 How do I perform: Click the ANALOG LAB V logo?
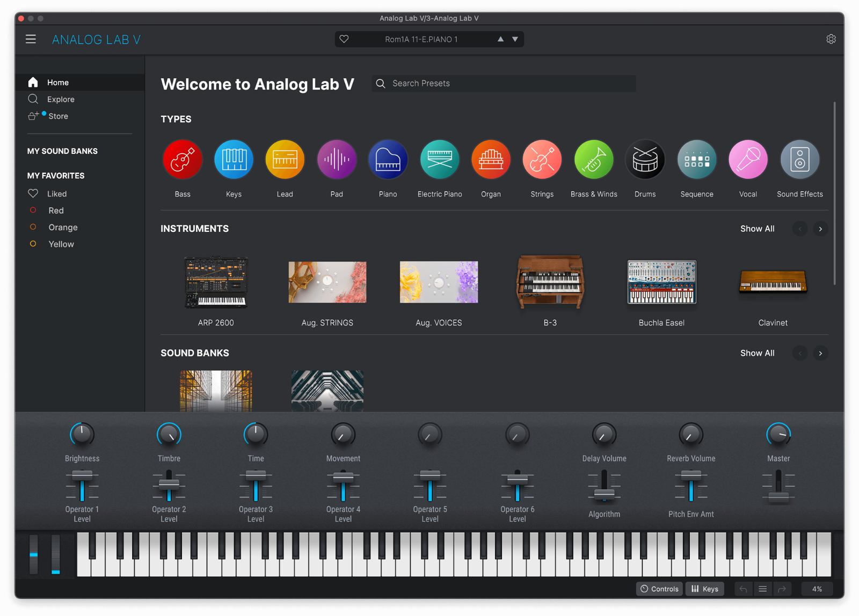coord(96,40)
